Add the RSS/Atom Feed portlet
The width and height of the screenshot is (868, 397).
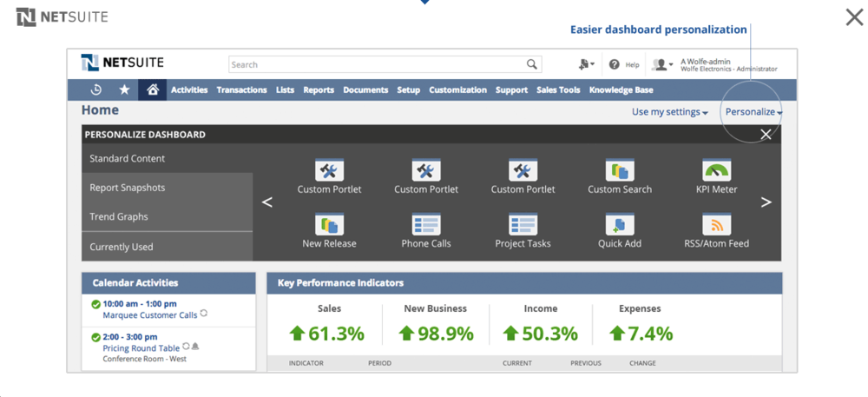pyautogui.click(x=716, y=225)
